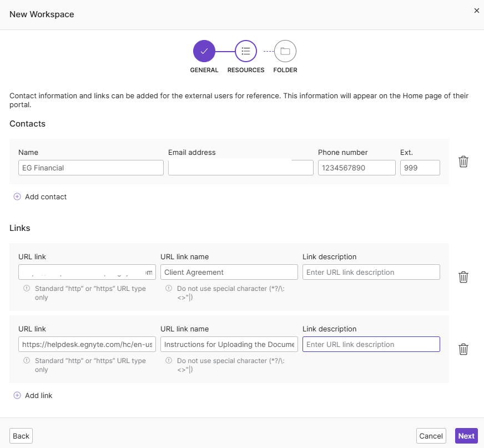Click the Add link text
Viewport: 484px width, 448px height.
(39, 395)
